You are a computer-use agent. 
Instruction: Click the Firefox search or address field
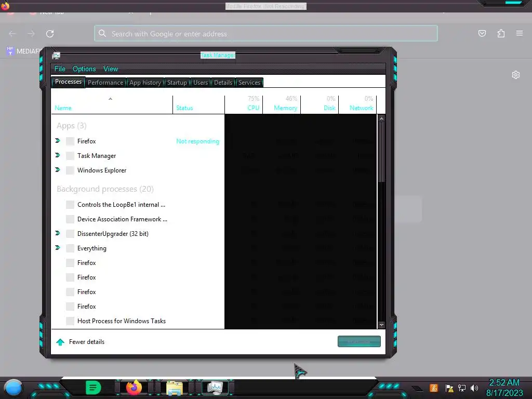point(266,34)
